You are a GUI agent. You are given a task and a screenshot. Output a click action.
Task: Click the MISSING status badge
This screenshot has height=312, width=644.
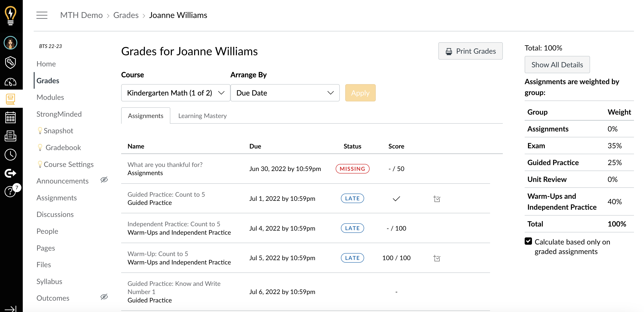pyautogui.click(x=353, y=169)
